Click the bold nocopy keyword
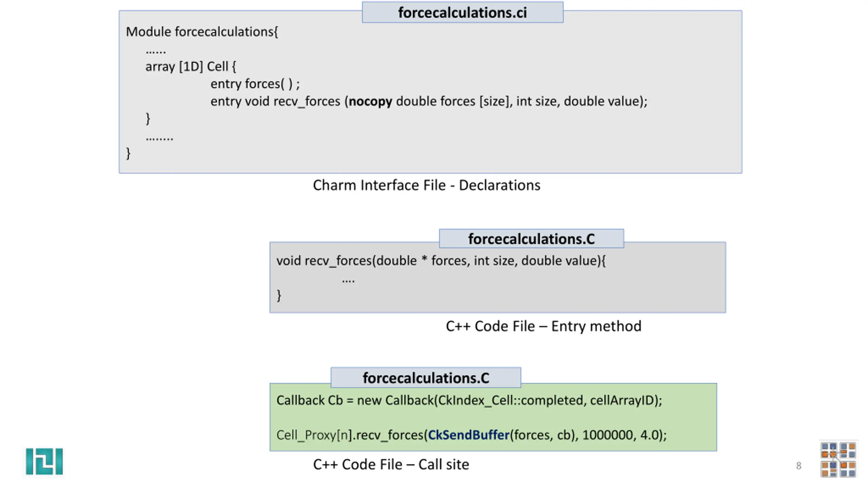The width and height of the screenshot is (868, 488). [370, 101]
